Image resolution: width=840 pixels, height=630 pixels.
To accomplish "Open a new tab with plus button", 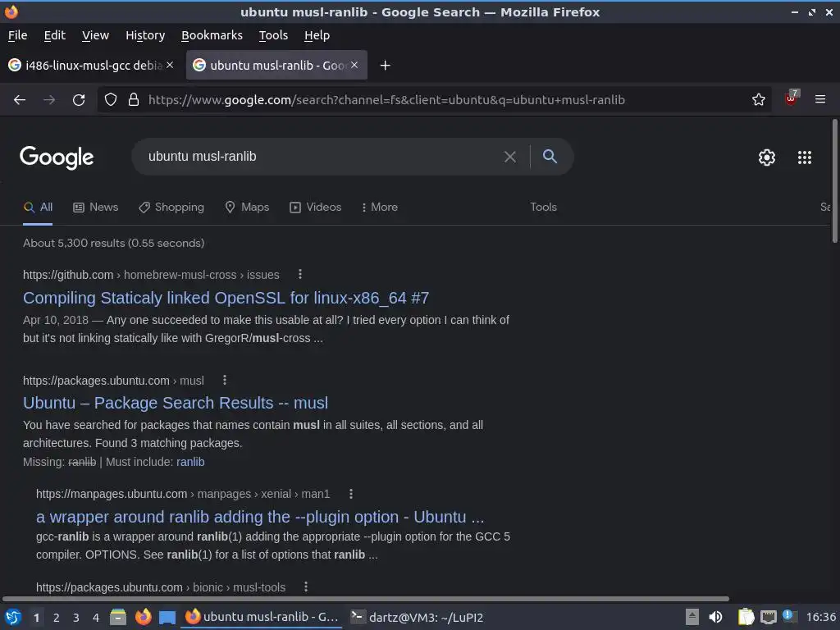I will 385,66.
